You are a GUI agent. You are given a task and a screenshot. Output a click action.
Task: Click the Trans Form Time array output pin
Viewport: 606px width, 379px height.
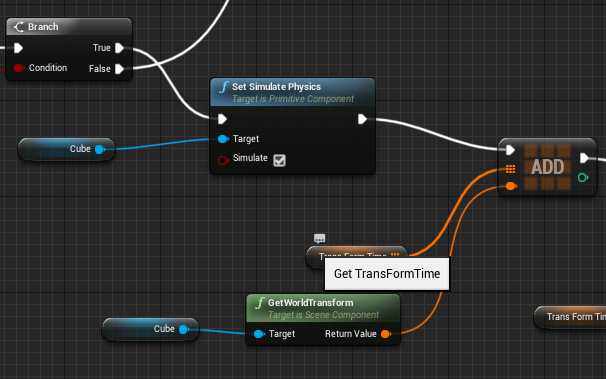(395, 255)
